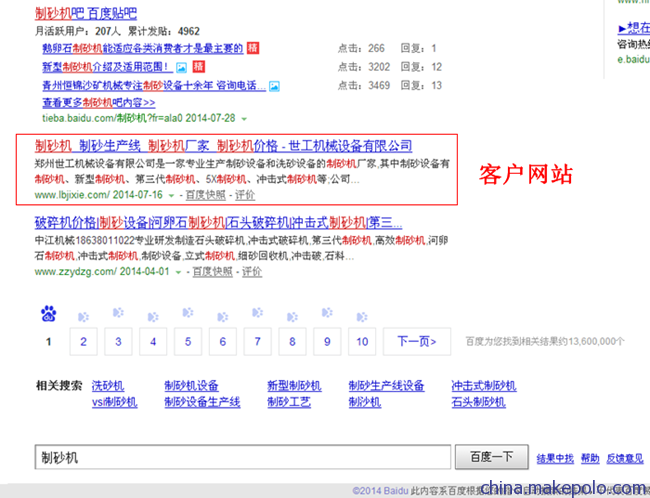Go to results page 10
This screenshot has height=498, width=650.
click(362, 342)
